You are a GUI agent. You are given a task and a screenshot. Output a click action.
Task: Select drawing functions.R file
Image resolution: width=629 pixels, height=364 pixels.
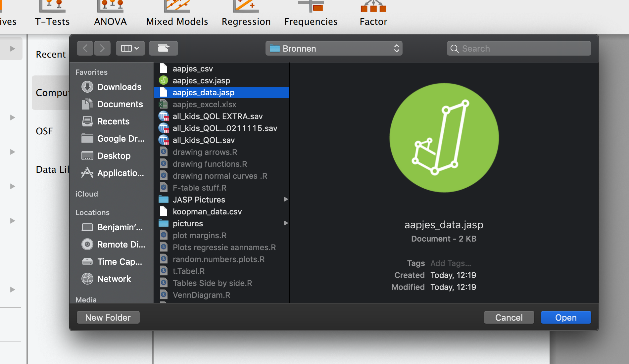(x=222, y=164)
